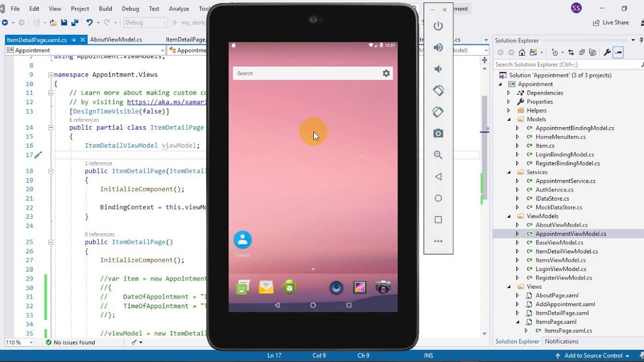Click the emulator volume down icon
Screen dimensions: 644x362
(438, 69)
